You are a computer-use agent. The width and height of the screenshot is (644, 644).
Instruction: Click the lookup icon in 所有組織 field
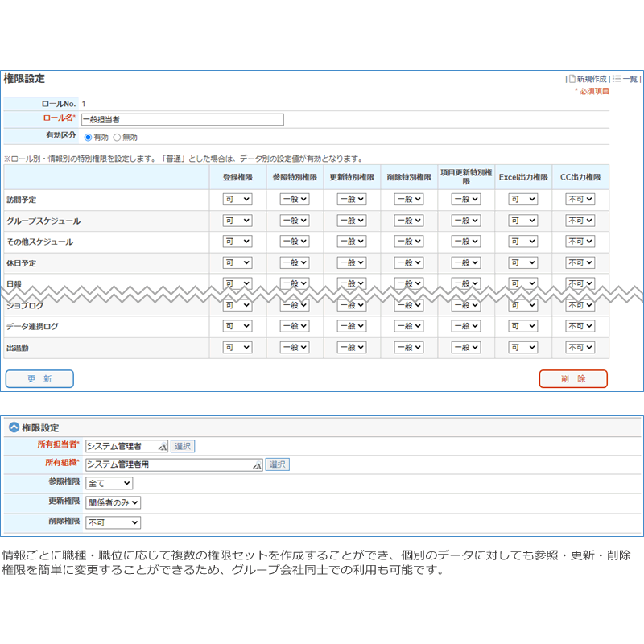click(258, 464)
